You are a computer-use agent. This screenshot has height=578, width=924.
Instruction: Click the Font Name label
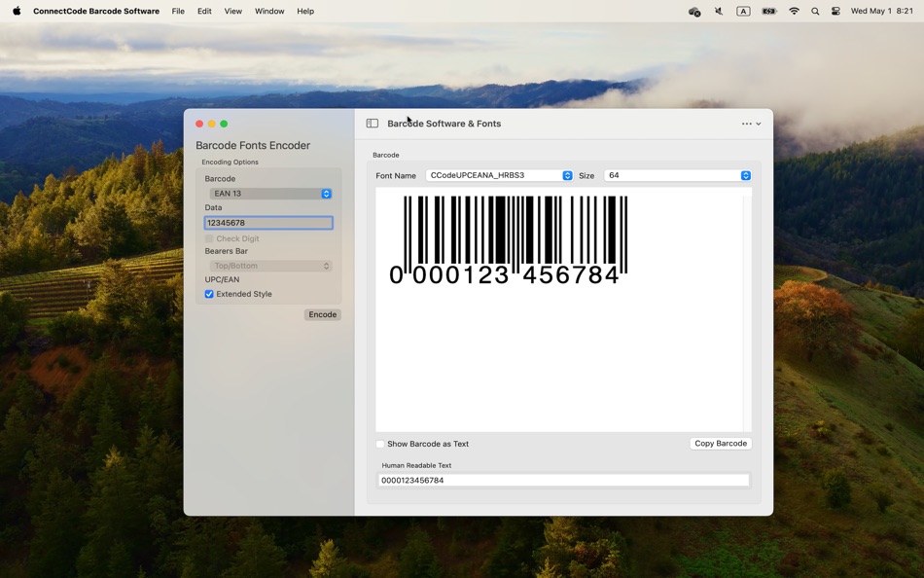pyautogui.click(x=396, y=176)
